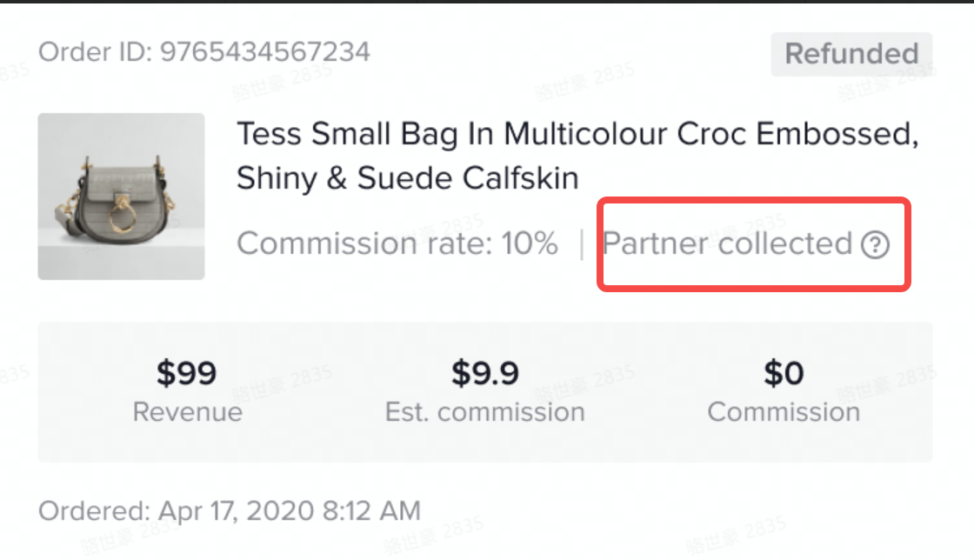The height and width of the screenshot is (560, 974).
Task: Click the divider between commission rate and Partner collected
Action: click(581, 245)
